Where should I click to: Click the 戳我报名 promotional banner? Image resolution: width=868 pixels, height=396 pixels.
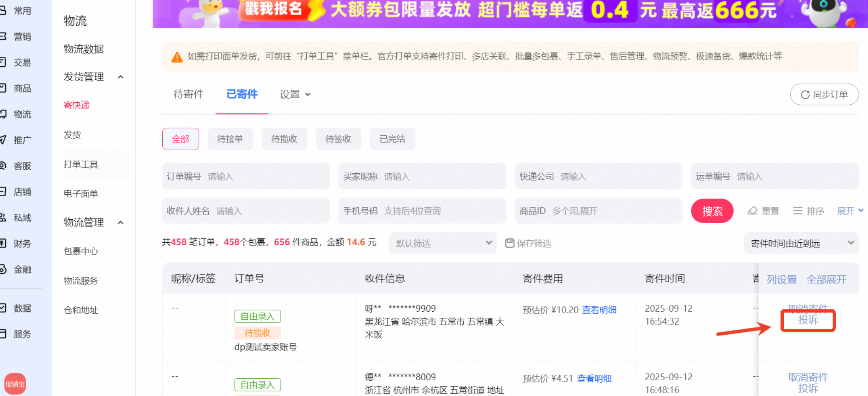tap(510, 13)
